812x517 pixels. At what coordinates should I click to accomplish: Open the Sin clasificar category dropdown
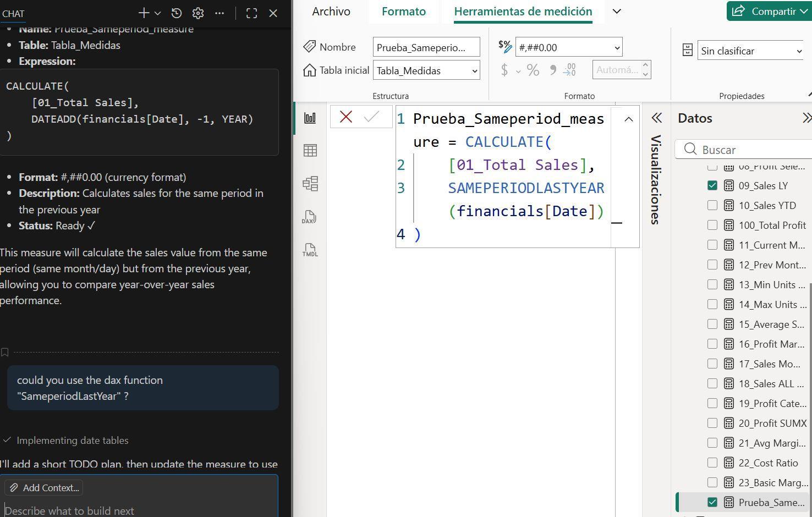[799, 51]
